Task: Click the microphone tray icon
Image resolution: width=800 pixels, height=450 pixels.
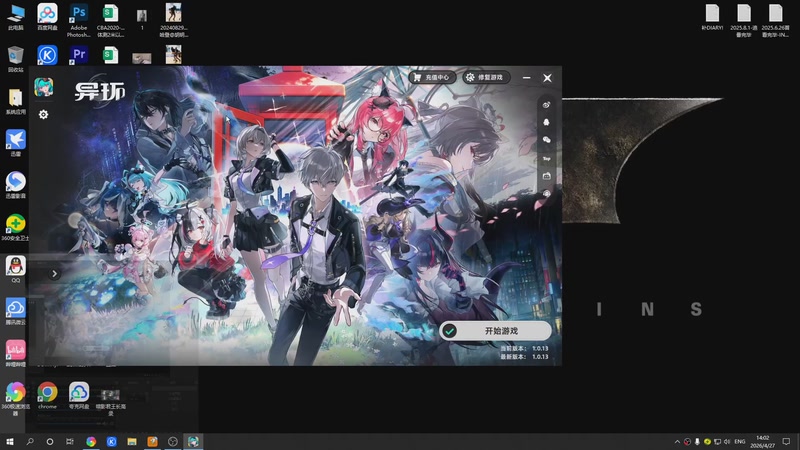Action: pos(697,442)
